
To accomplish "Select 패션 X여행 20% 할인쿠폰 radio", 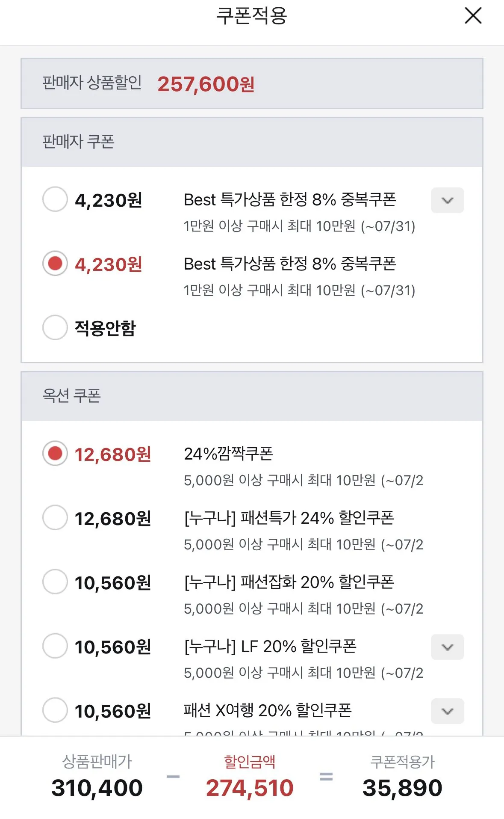I will [55, 710].
